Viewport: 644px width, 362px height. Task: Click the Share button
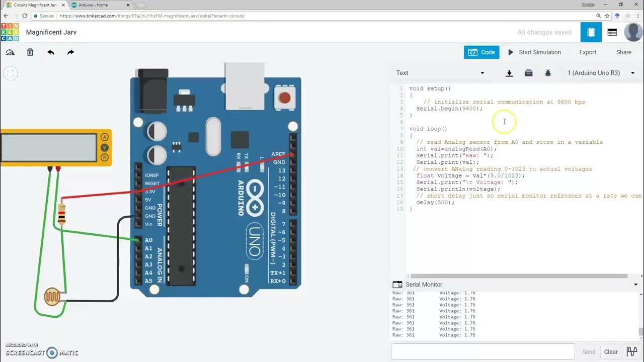point(624,52)
